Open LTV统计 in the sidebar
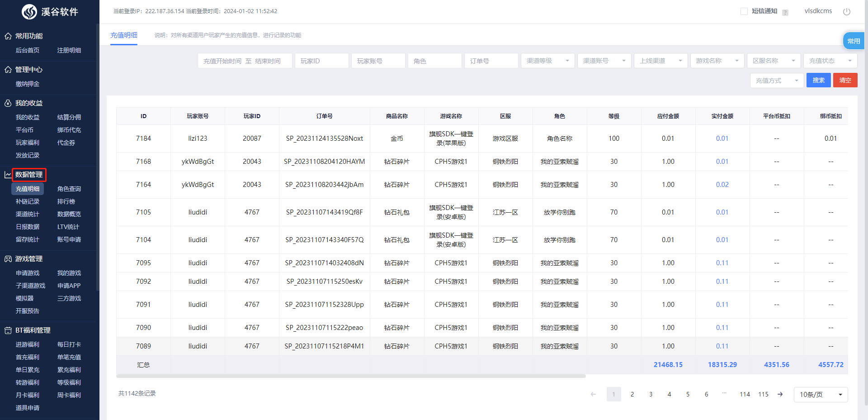This screenshot has height=420, width=868. [68, 227]
